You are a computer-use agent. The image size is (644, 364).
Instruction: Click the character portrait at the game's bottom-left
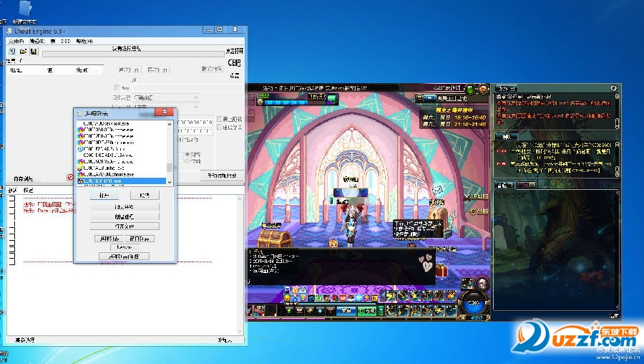pos(259,311)
